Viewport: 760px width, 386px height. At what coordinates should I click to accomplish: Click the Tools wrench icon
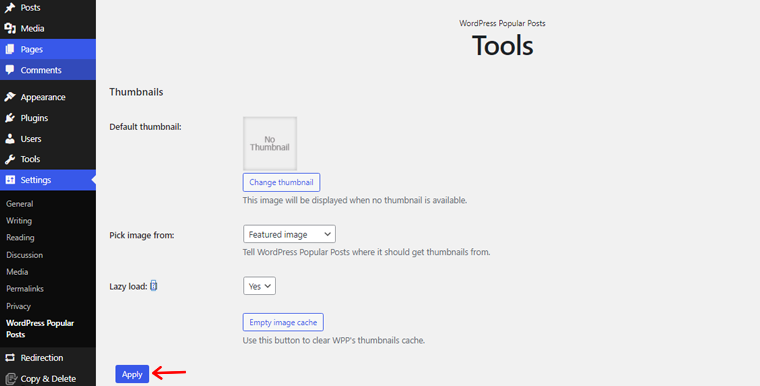tap(10, 159)
